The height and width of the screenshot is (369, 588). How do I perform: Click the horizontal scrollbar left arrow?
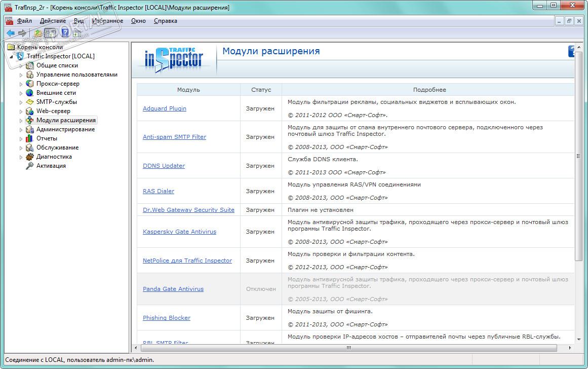click(136, 348)
